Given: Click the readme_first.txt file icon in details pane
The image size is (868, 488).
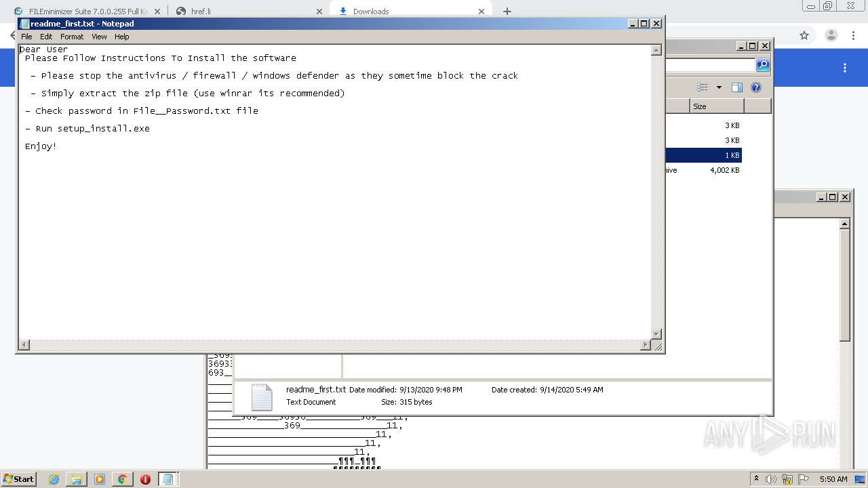Looking at the screenshot, I should pos(262,397).
